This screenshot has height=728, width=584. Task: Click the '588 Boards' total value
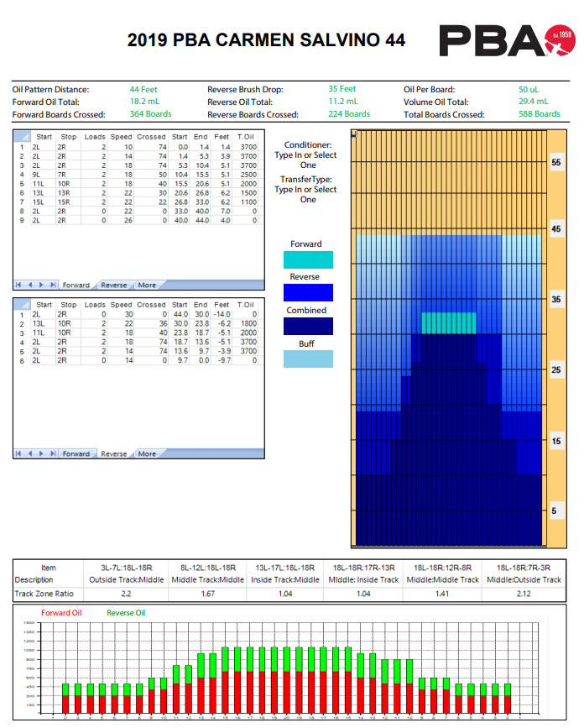pos(539,113)
